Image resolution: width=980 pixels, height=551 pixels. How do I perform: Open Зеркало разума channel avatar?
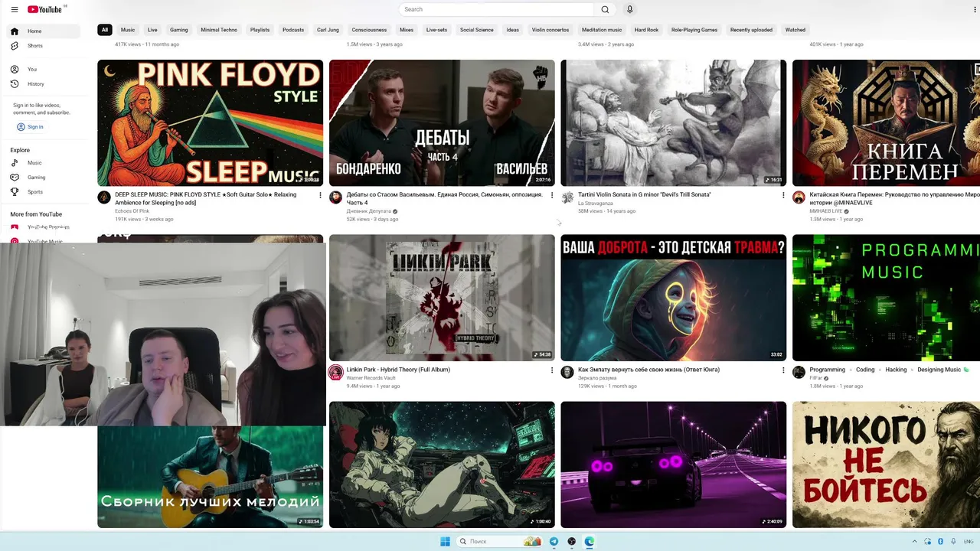(567, 372)
